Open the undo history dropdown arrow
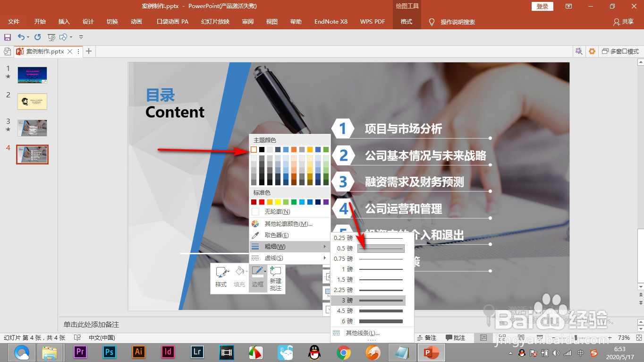 tap(28, 37)
